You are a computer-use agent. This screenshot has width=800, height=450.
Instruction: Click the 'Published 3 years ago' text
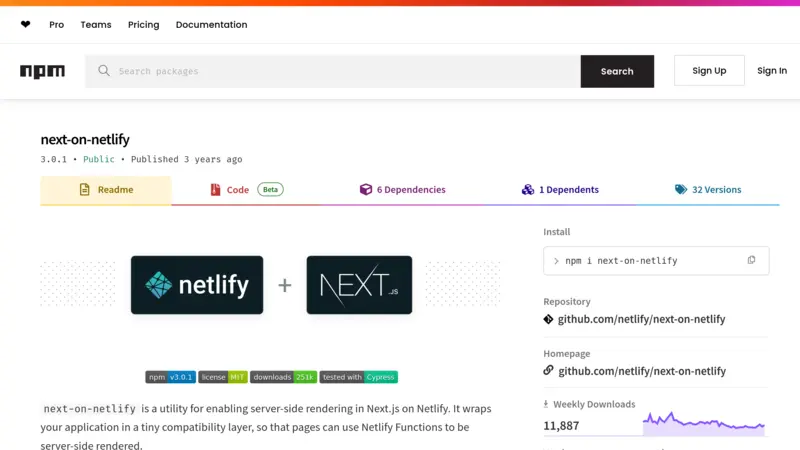coord(187,159)
